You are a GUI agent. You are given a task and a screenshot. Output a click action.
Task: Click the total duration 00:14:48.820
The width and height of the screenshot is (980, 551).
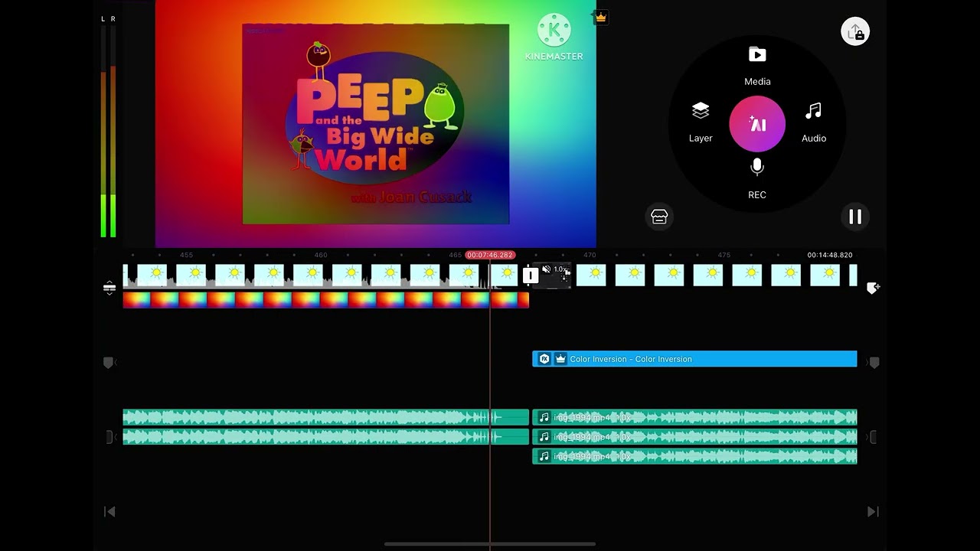[830, 255]
